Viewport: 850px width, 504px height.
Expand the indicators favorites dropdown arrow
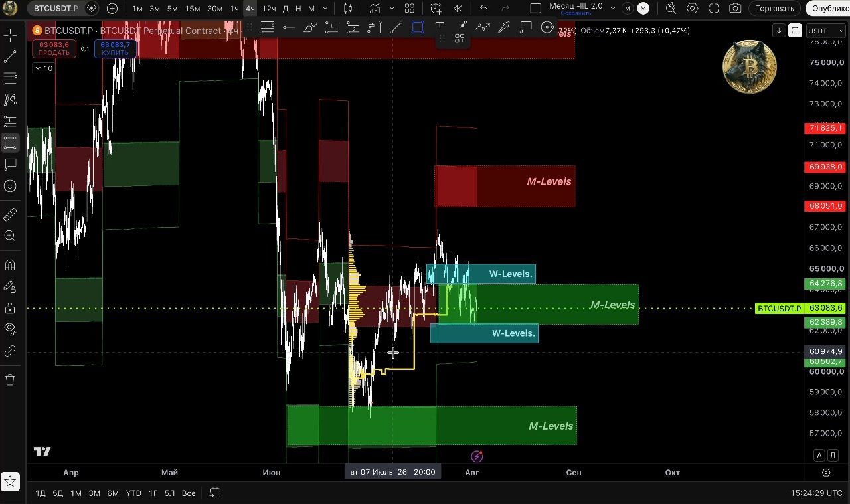pyautogui.click(x=390, y=9)
